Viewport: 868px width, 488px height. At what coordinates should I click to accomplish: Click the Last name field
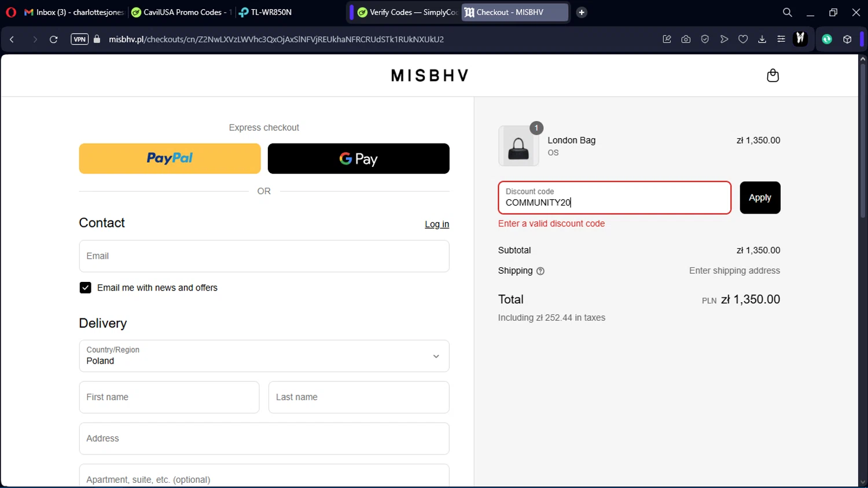(359, 397)
